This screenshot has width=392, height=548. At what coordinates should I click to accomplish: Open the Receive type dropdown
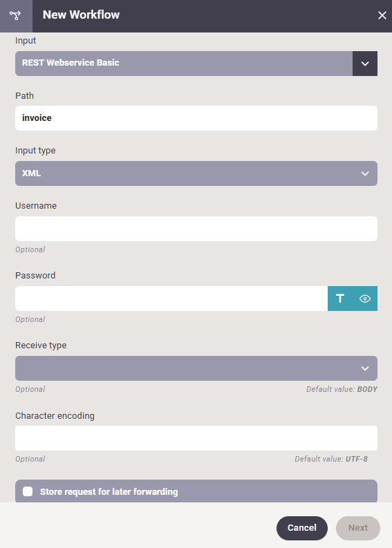[x=196, y=368]
